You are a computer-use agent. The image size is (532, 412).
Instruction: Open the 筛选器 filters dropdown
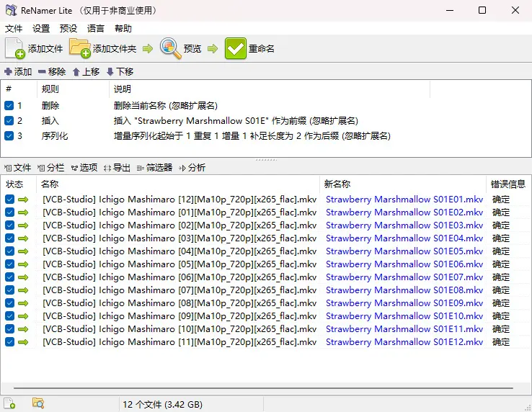click(x=154, y=168)
